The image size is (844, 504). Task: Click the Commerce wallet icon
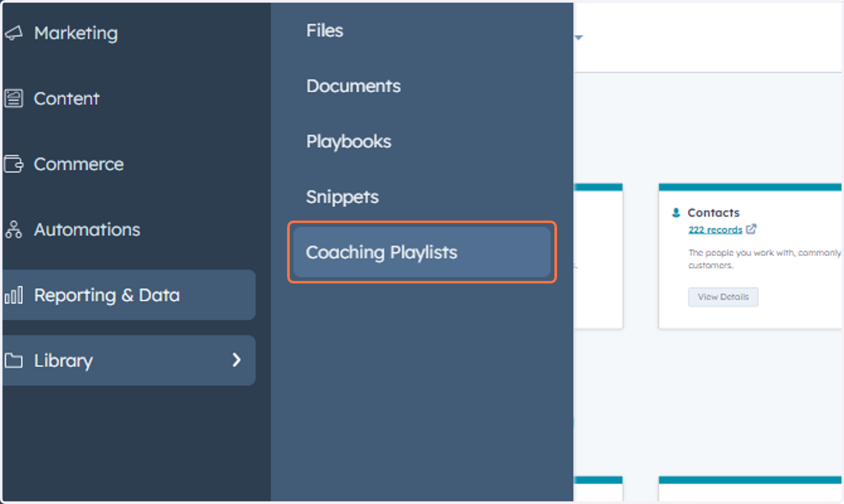coord(13,164)
